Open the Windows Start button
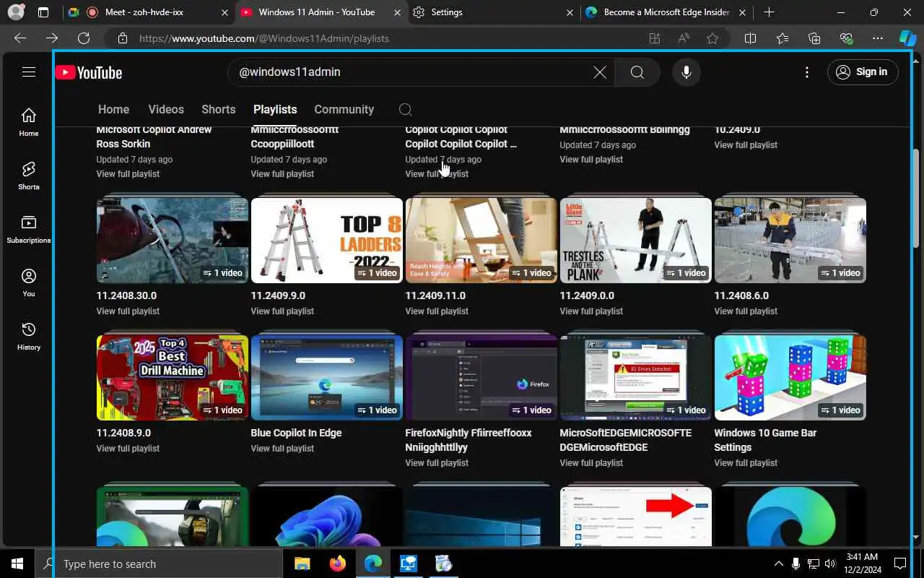 pyautogui.click(x=17, y=564)
